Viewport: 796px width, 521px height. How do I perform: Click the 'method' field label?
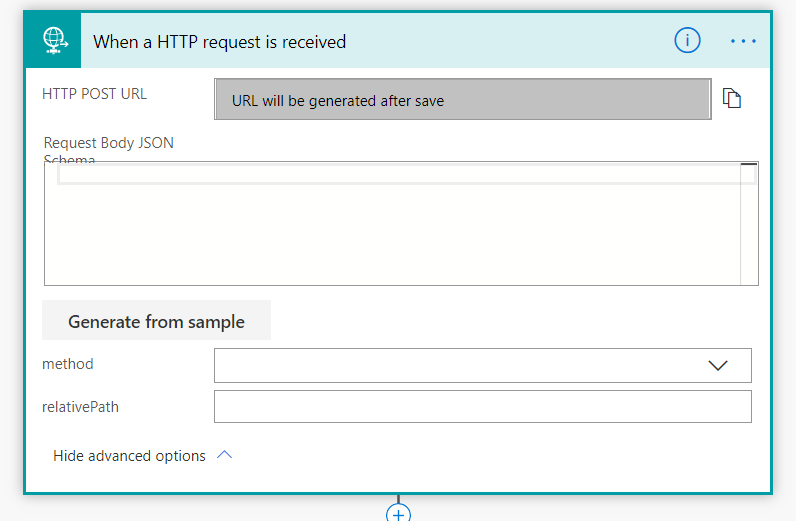(x=68, y=364)
